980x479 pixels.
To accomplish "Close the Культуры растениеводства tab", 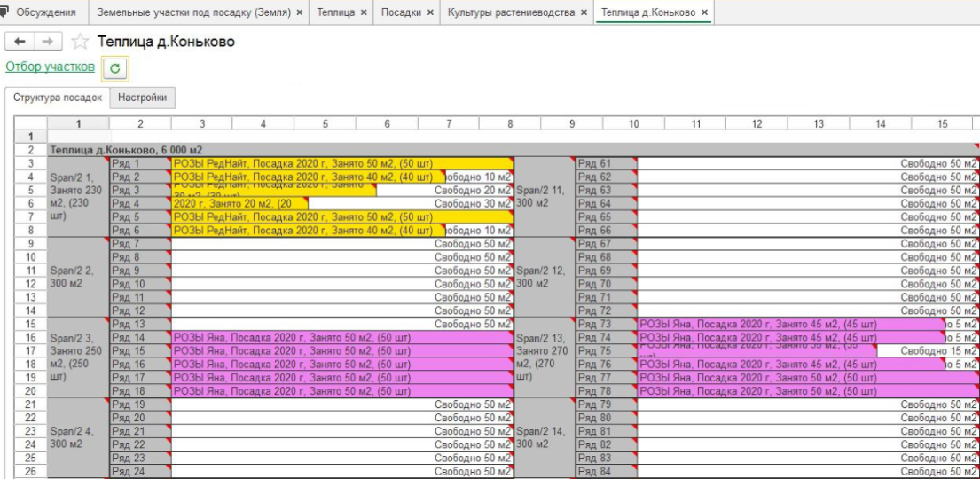I will point(584,12).
